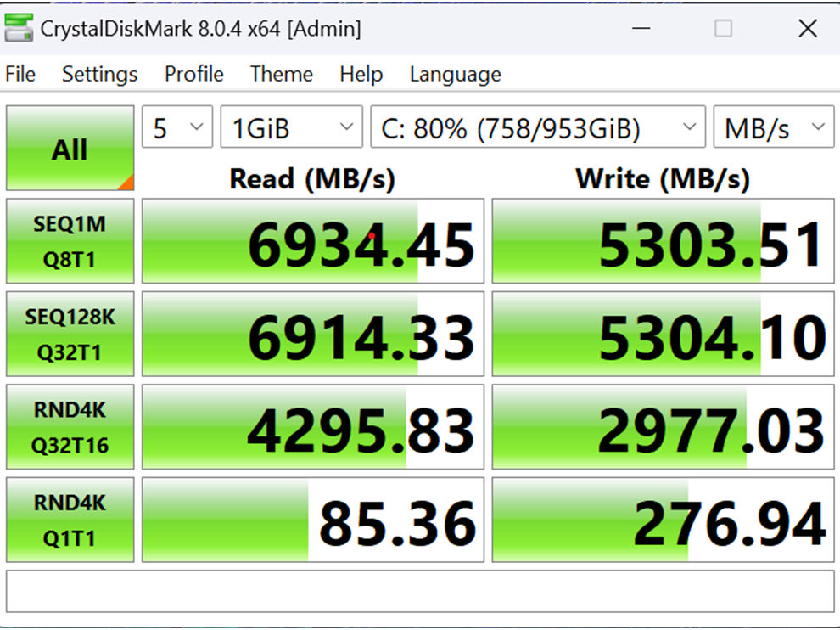Start all benchmarks with the All button
The height and width of the screenshot is (630, 840).
click(70, 148)
